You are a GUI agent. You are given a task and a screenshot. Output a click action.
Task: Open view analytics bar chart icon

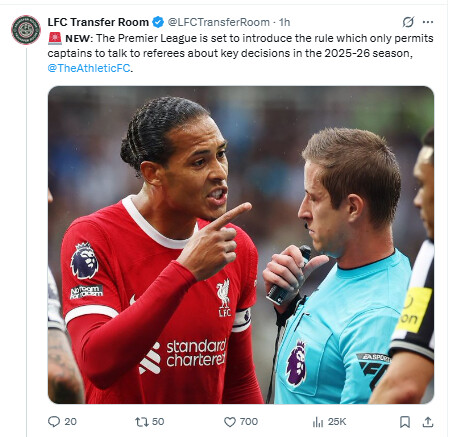tap(318, 422)
